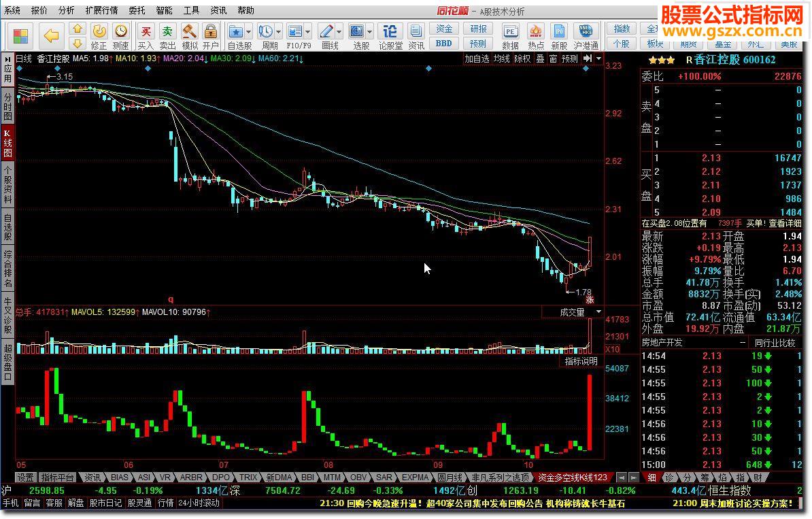Switch to the 分时图 side tab
This screenshot has width=812, height=519.
pyautogui.click(x=7, y=105)
